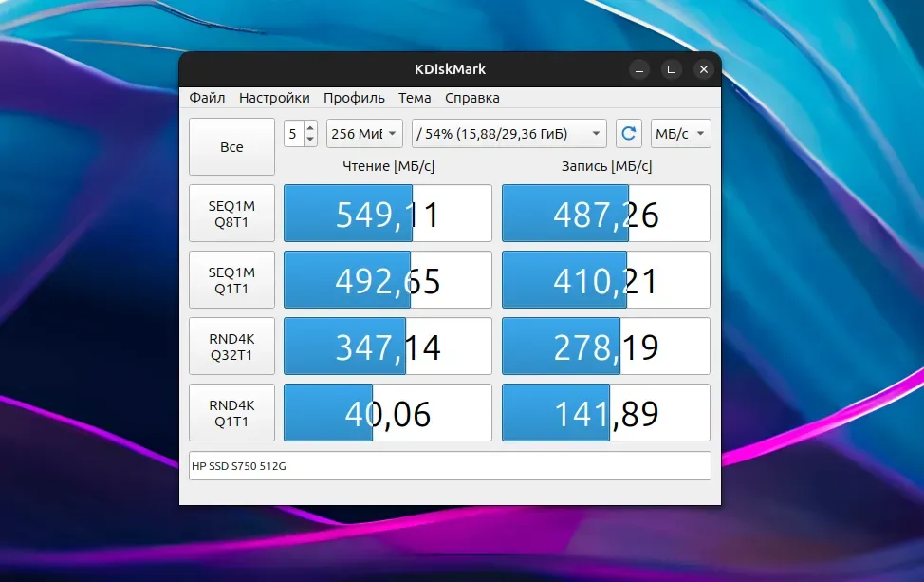The height and width of the screenshot is (582, 924).
Task: Click the 492,65 read result bar
Action: tap(388, 280)
